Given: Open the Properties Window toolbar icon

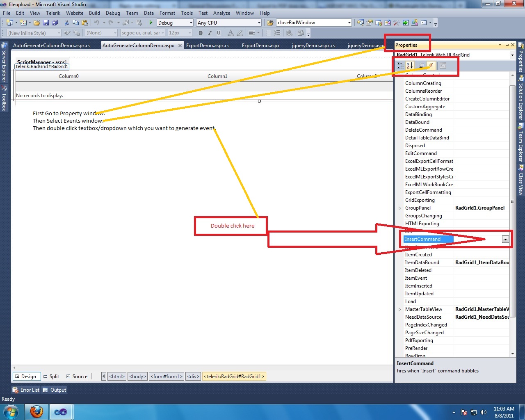Looking at the screenshot, I should [x=370, y=23].
